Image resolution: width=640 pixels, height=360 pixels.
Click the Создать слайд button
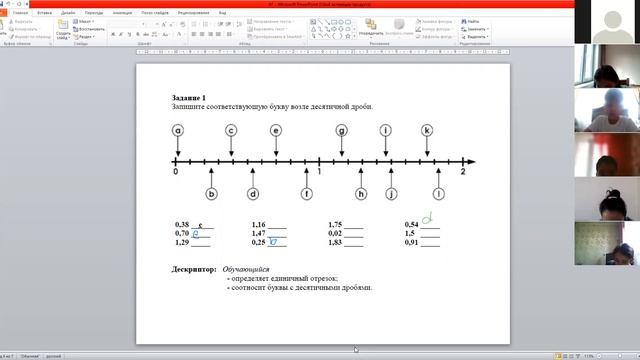click(63, 29)
